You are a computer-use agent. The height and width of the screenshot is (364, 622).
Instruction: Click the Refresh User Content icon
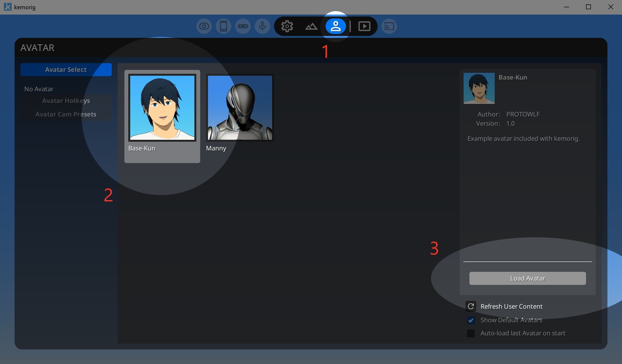click(470, 306)
